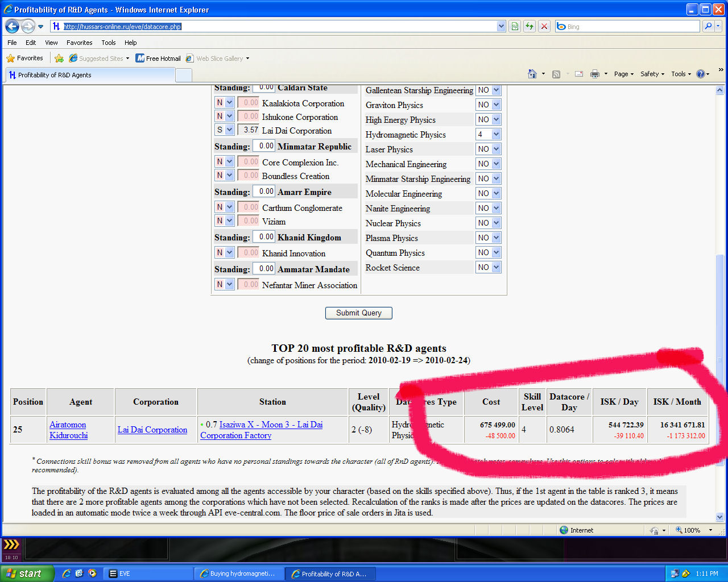Open the Viziam N dropdown

click(x=225, y=221)
